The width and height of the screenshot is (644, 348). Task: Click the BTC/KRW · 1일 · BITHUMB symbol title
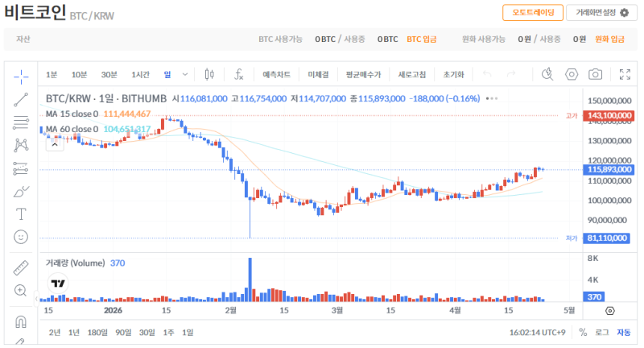click(106, 98)
